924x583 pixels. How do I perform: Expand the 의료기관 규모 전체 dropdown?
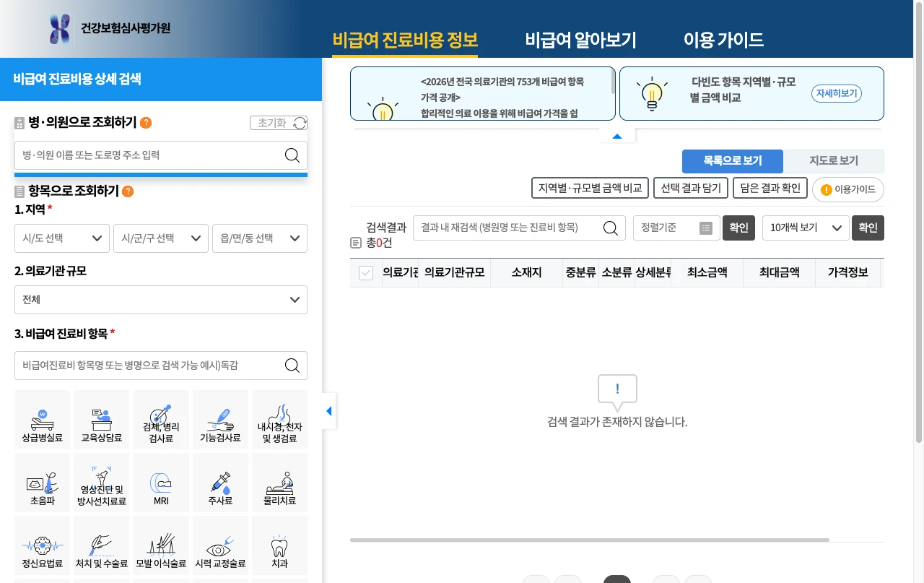161,300
